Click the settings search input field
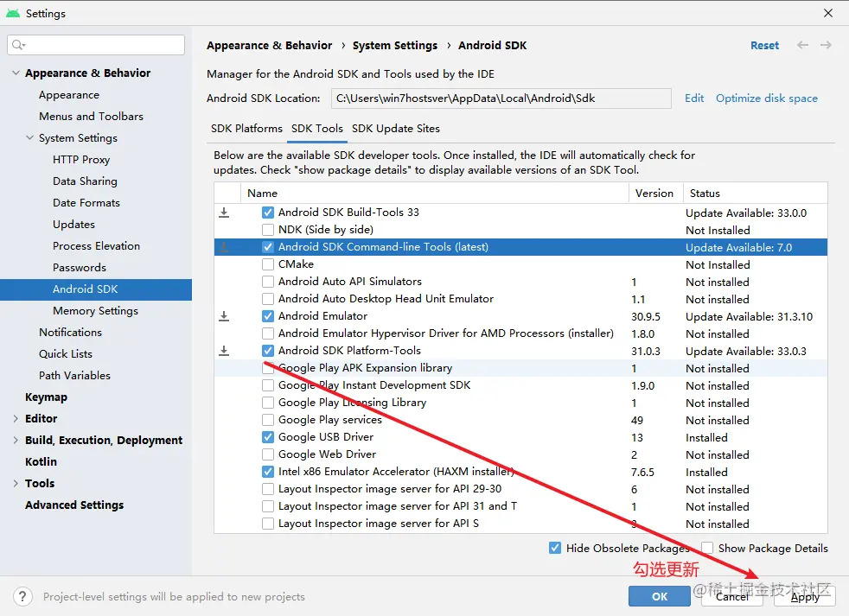Viewport: 849px width, 616px height. [96, 45]
